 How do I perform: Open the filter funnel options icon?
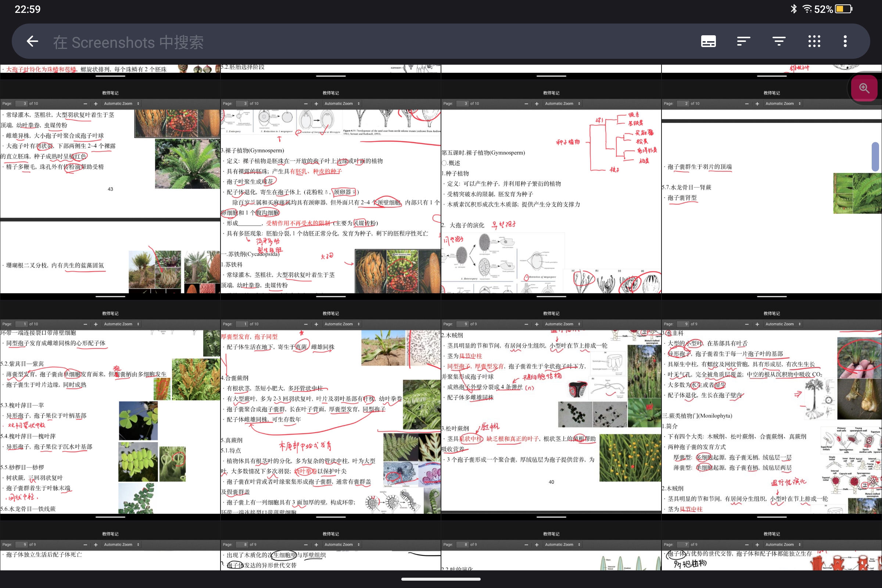tap(779, 41)
